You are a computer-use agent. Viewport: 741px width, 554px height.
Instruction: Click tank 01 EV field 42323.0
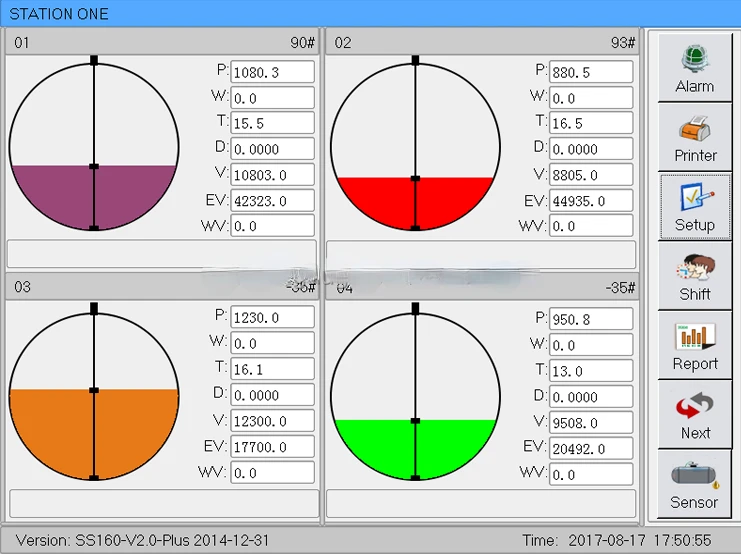pos(272,200)
